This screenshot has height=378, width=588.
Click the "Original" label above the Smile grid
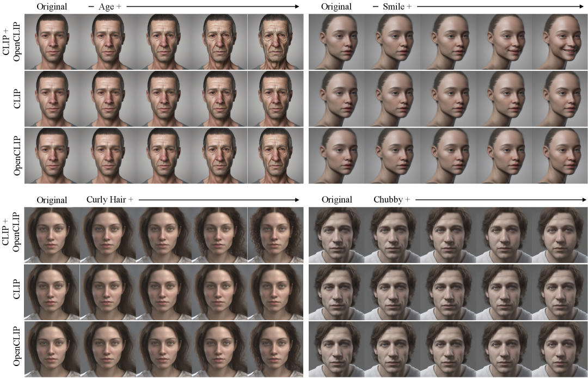point(336,7)
